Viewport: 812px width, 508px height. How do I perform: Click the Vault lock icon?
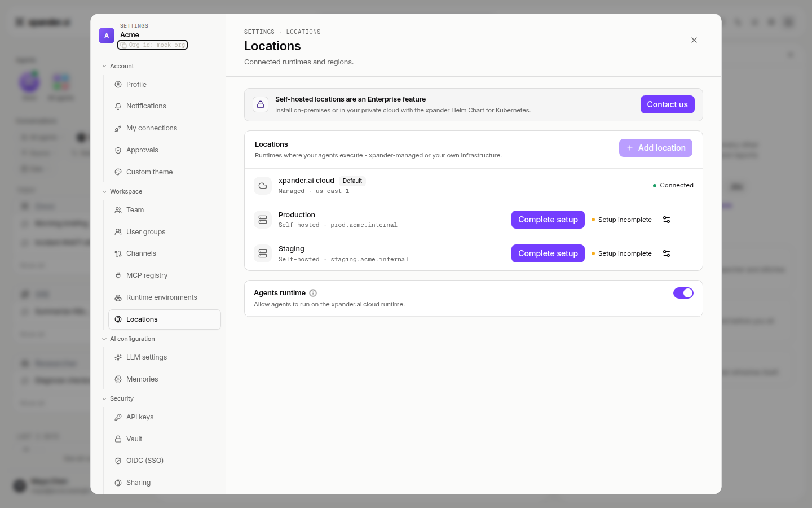tap(118, 439)
